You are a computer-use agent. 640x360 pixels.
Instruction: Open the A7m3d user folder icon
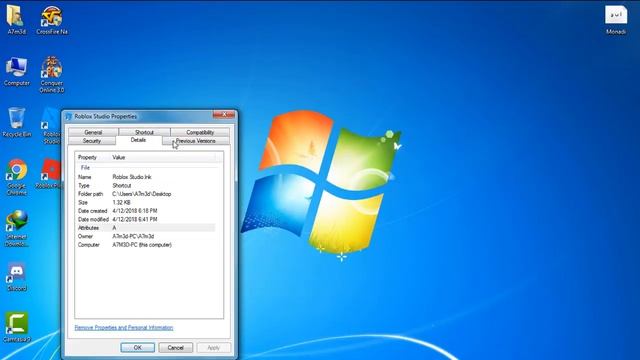(16, 19)
